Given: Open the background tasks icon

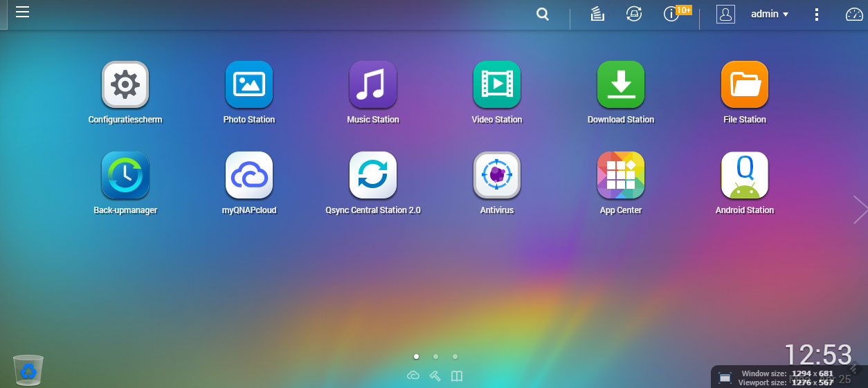Looking at the screenshot, I should point(598,14).
